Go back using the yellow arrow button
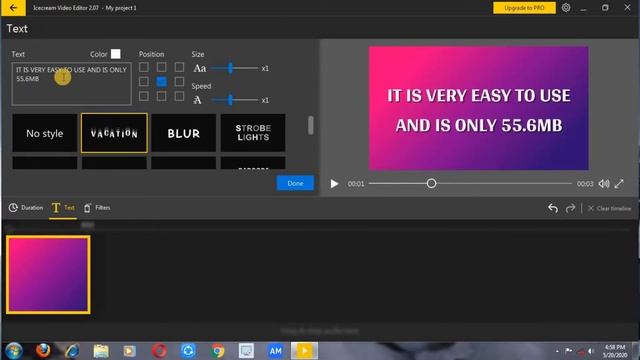 (13, 8)
